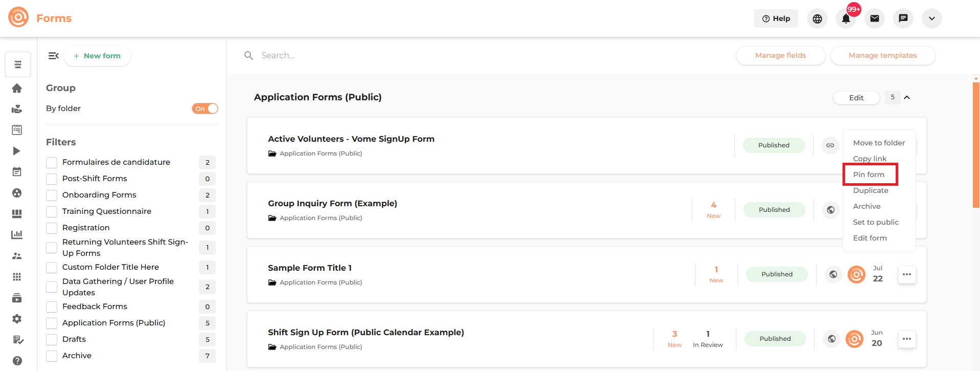Collapse the Application Forms (Public) group

[x=907, y=97]
